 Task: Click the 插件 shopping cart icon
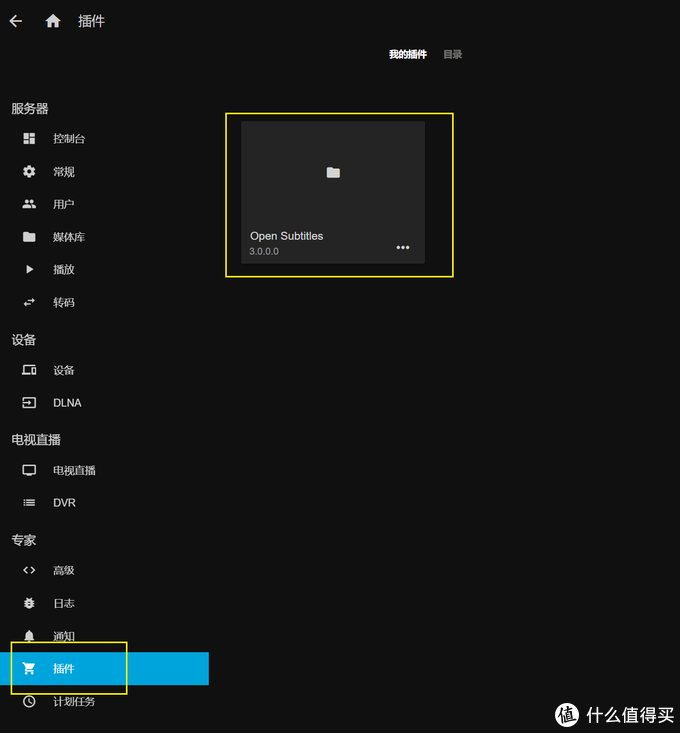(29, 668)
